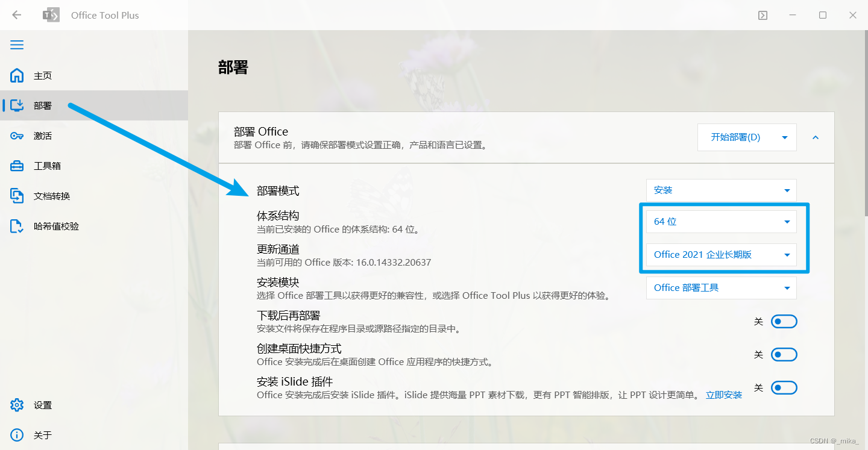
Task: Collapse the 部署 Office section chevron
Action: [816, 137]
